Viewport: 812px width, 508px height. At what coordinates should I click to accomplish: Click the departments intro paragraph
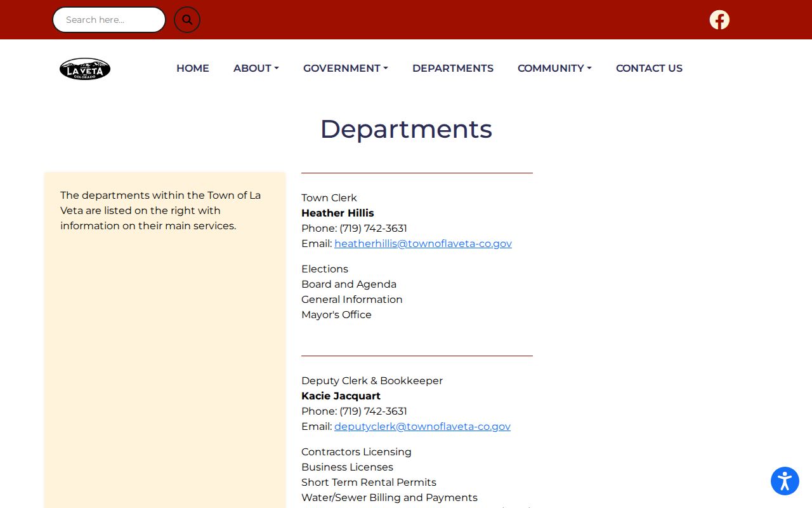(161, 210)
